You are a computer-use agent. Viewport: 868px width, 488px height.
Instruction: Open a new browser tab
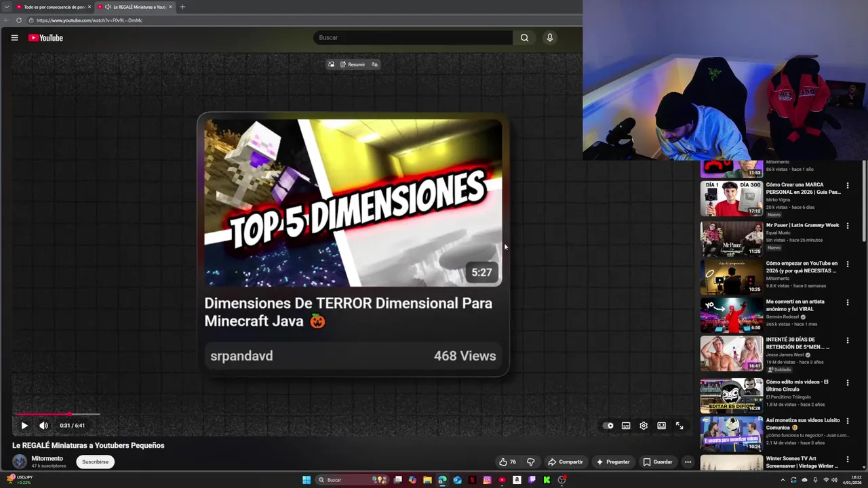(x=182, y=7)
